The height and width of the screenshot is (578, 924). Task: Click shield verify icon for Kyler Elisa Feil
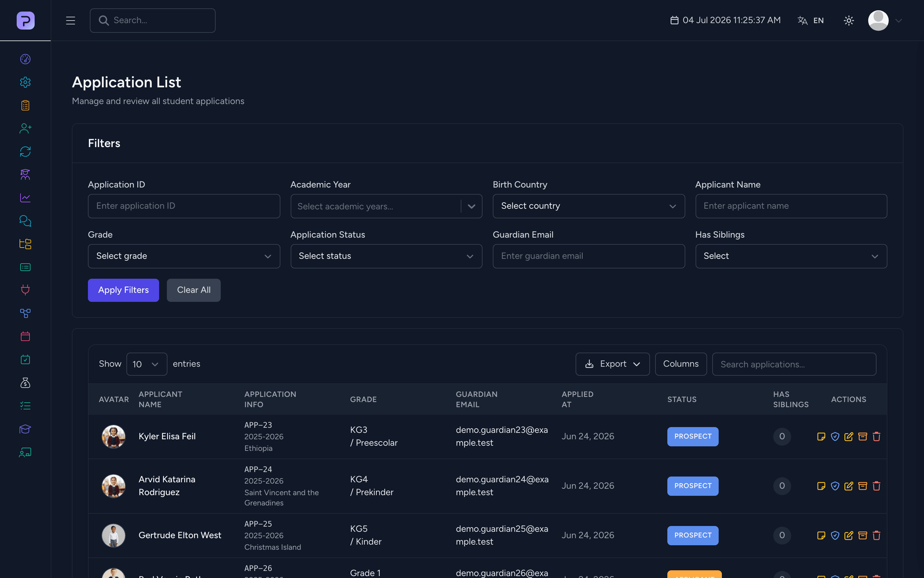click(x=835, y=437)
